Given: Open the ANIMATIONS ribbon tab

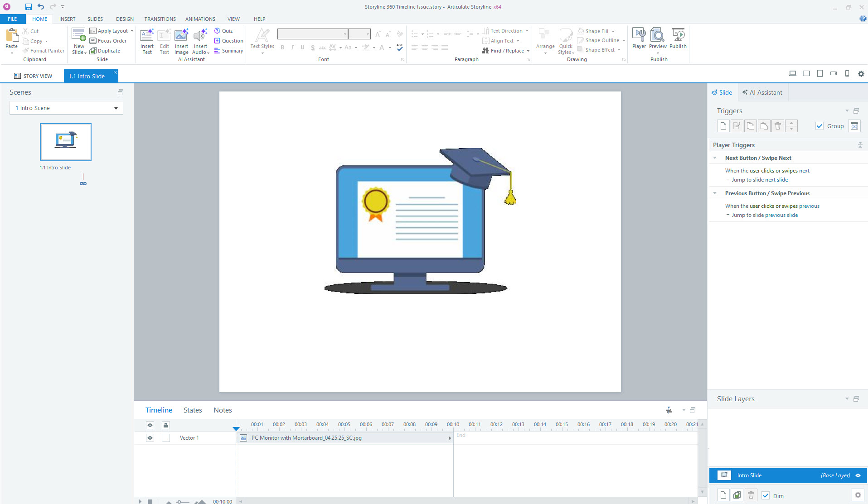Looking at the screenshot, I should [x=200, y=19].
